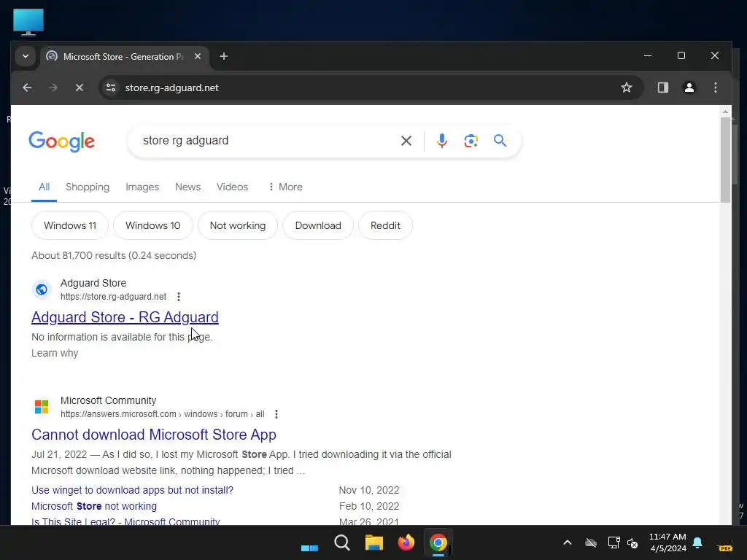Click the address bar showing store.rg-adguard.net

pyautogui.click(x=371, y=87)
